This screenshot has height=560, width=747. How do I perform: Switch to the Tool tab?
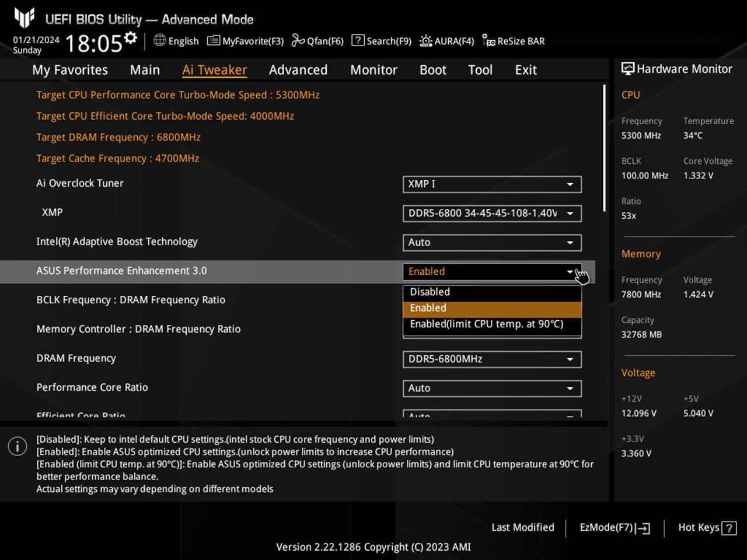[x=480, y=70]
